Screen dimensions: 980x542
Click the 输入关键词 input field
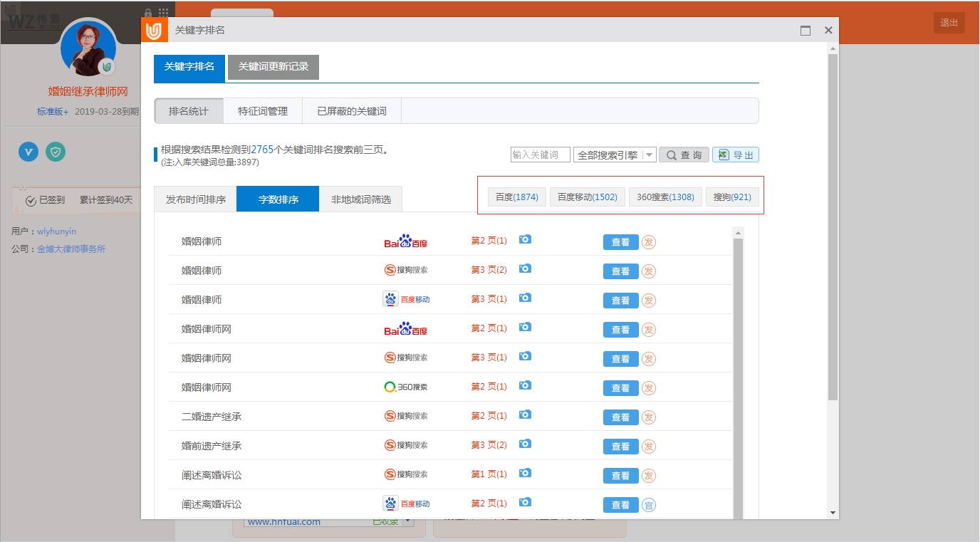540,155
